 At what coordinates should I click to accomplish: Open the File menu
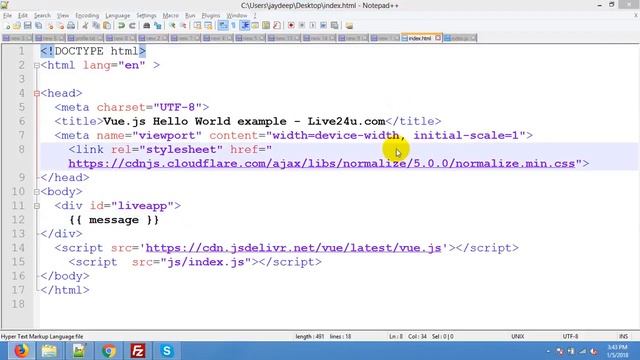tap(7, 16)
